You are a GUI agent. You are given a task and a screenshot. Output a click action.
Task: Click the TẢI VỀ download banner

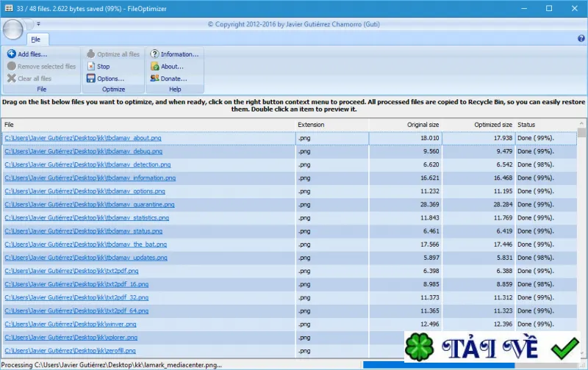(492, 347)
